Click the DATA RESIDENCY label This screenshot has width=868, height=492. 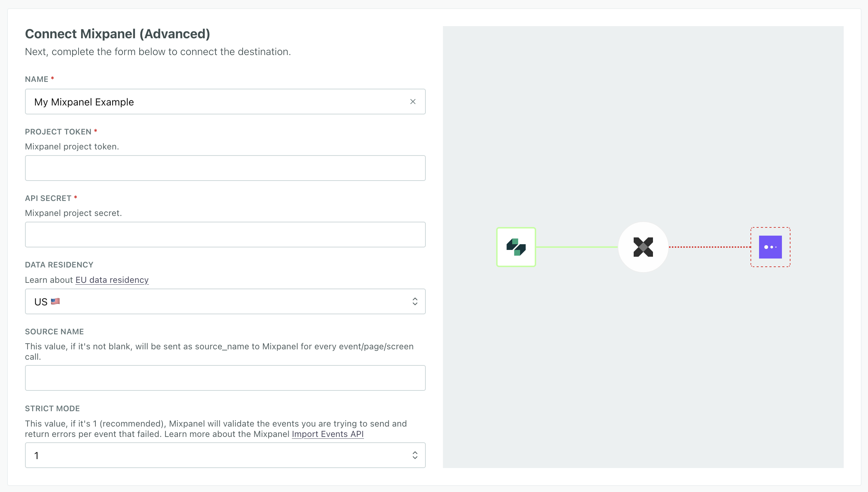59,265
